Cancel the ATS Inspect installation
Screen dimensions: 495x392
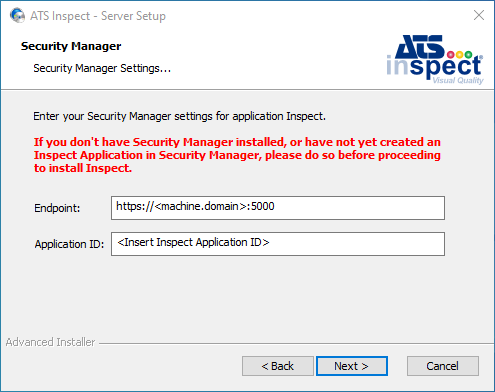coord(443,366)
